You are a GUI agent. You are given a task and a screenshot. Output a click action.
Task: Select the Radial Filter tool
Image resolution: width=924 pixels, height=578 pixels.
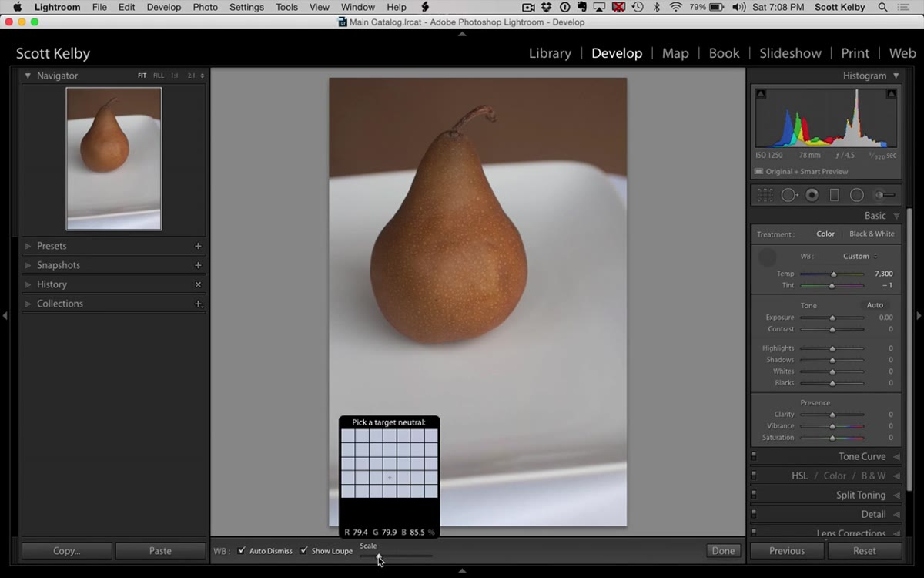click(x=856, y=195)
